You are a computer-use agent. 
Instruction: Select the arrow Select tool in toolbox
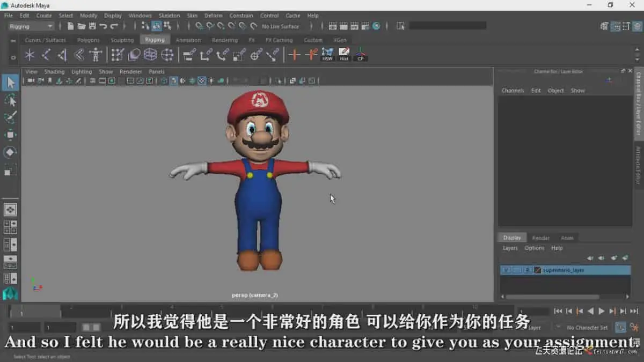pyautogui.click(x=10, y=83)
